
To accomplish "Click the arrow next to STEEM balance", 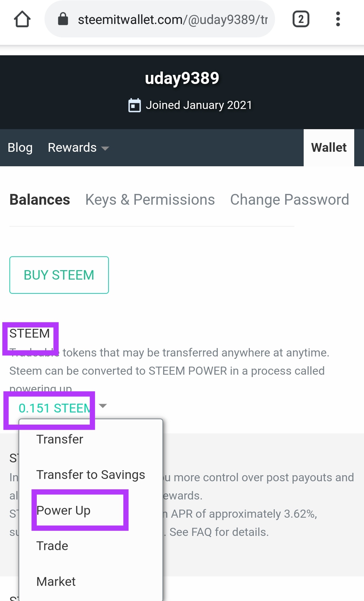I will [x=103, y=406].
